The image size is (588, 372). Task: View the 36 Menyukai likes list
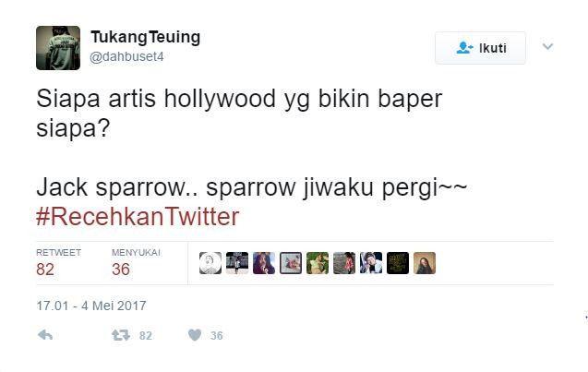click(x=136, y=264)
